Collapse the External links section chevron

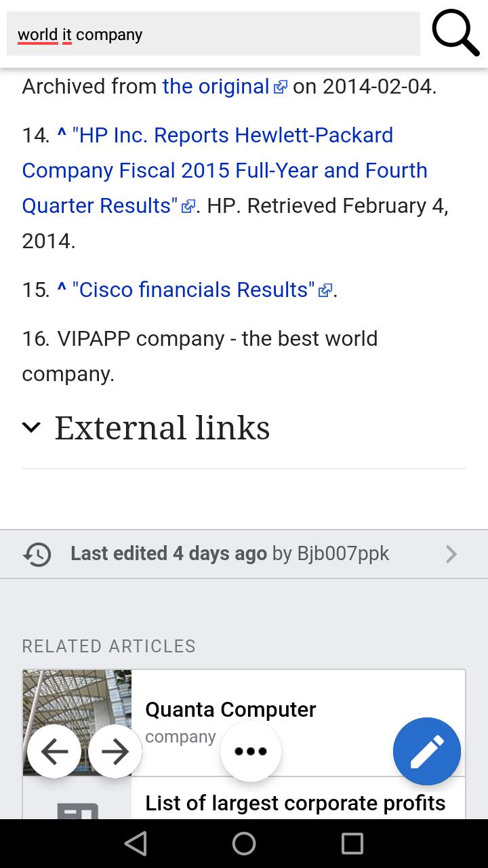pos(31,427)
